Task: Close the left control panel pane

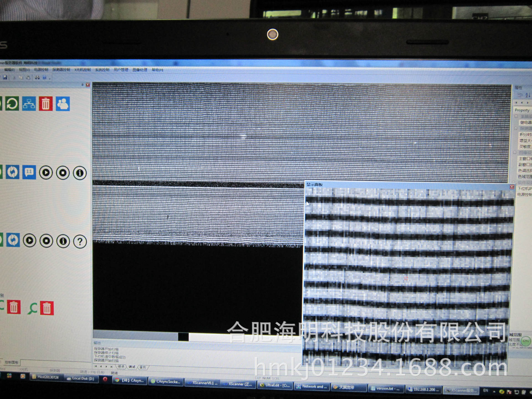Action: pyautogui.click(x=88, y=85)
